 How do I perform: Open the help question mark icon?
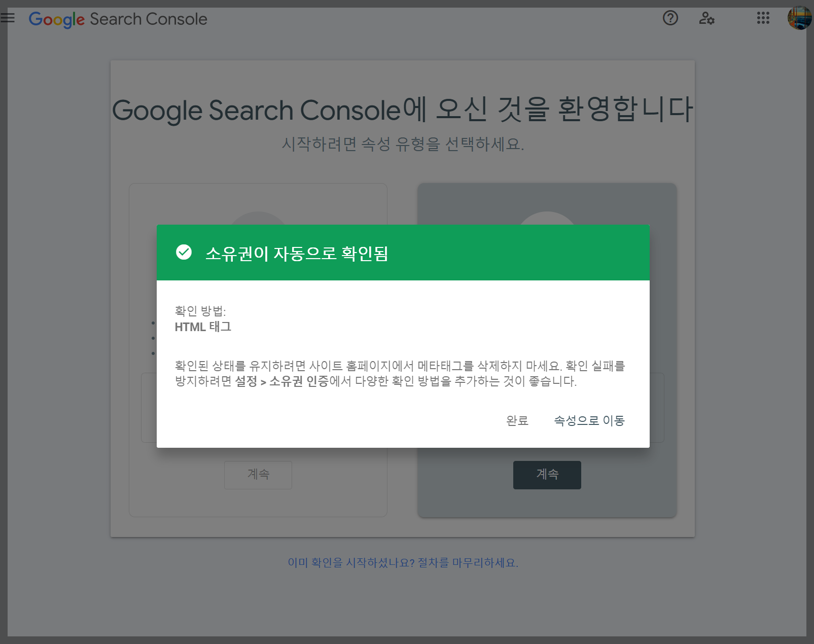[670, 18]
